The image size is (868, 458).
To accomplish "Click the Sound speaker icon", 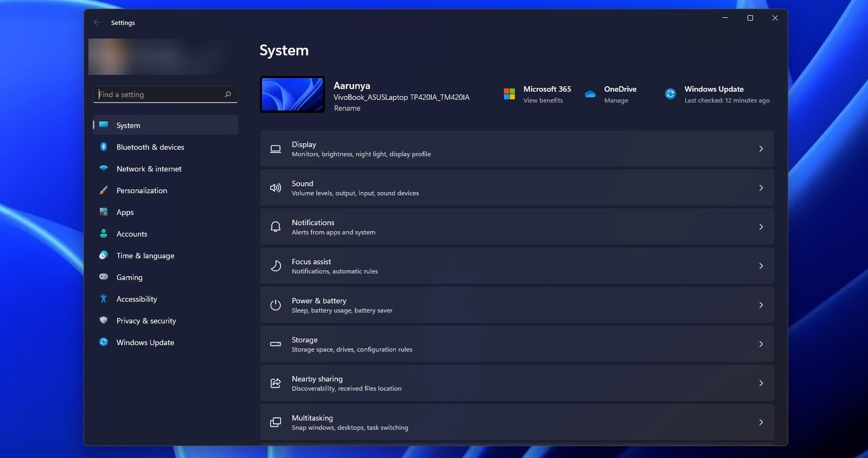I will coord(276,188).
